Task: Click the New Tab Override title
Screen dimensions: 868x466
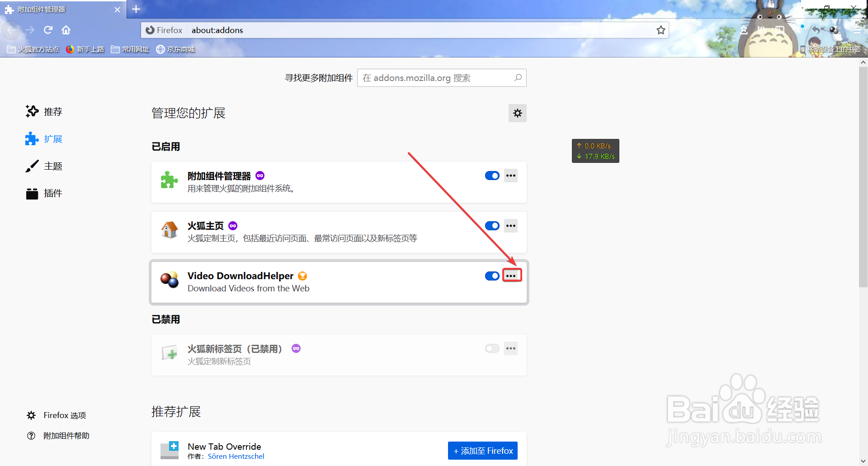Action: [x=224, y=447]
